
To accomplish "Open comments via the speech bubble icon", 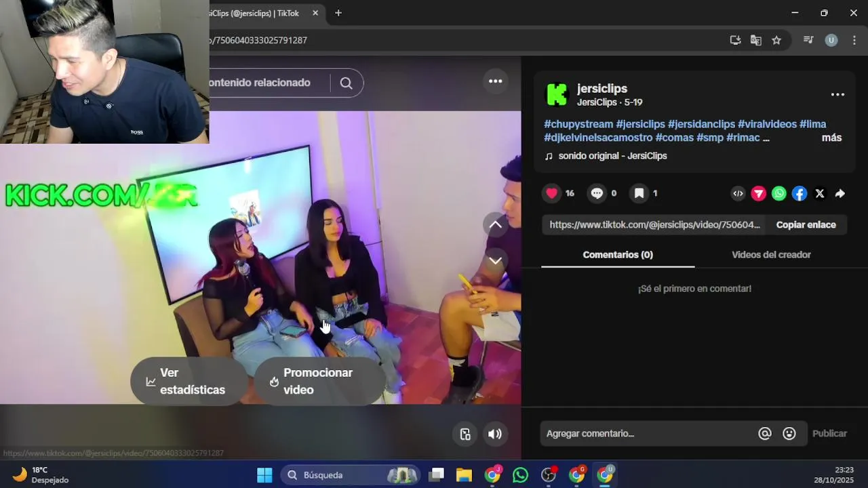I will pos(597,193).
